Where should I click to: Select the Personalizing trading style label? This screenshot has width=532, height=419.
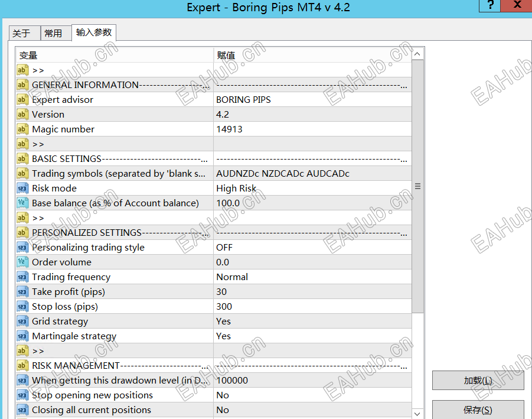click(88, 248)
